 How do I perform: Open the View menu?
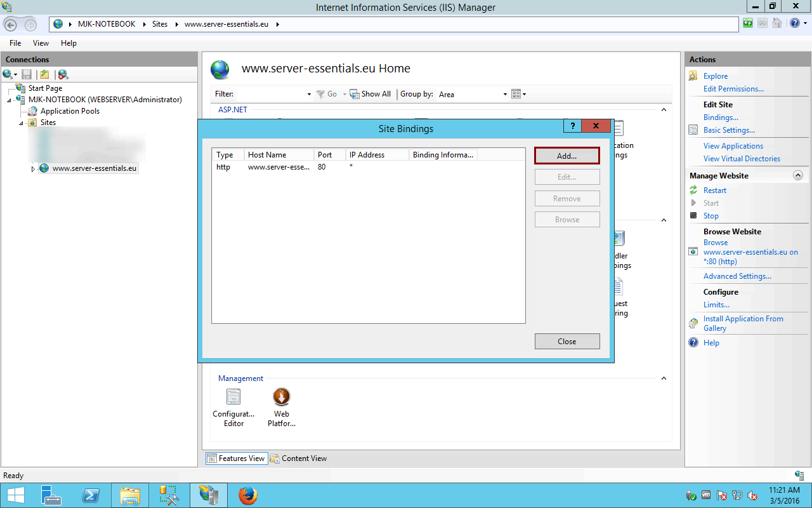click(x=41, y=43)
